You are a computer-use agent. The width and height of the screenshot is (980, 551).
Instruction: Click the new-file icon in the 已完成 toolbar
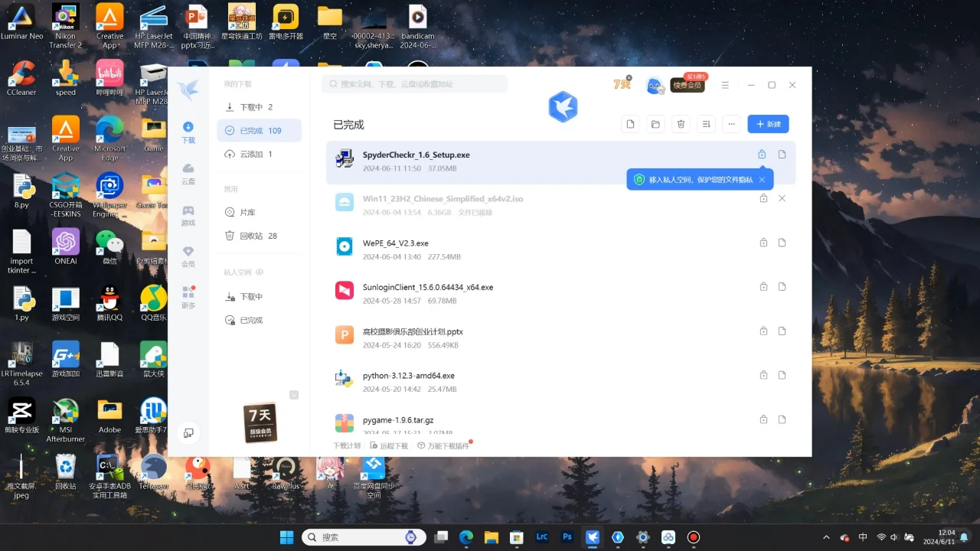click(630, 124)
